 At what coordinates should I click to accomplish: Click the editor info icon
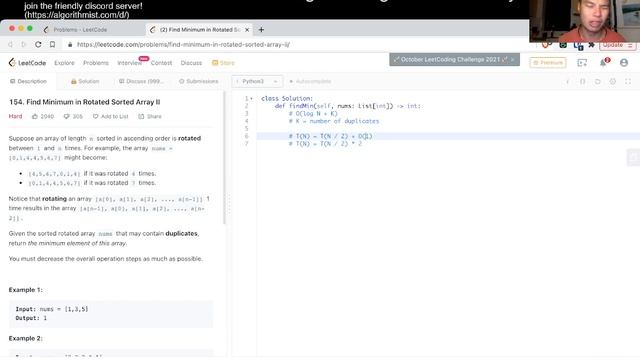(568, 82)
